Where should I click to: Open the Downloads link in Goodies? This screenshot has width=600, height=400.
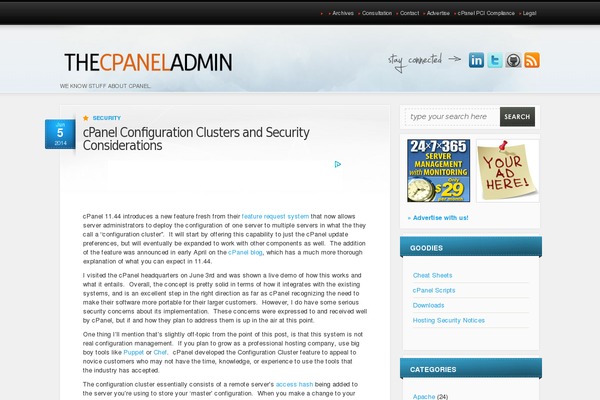[429, 305]
